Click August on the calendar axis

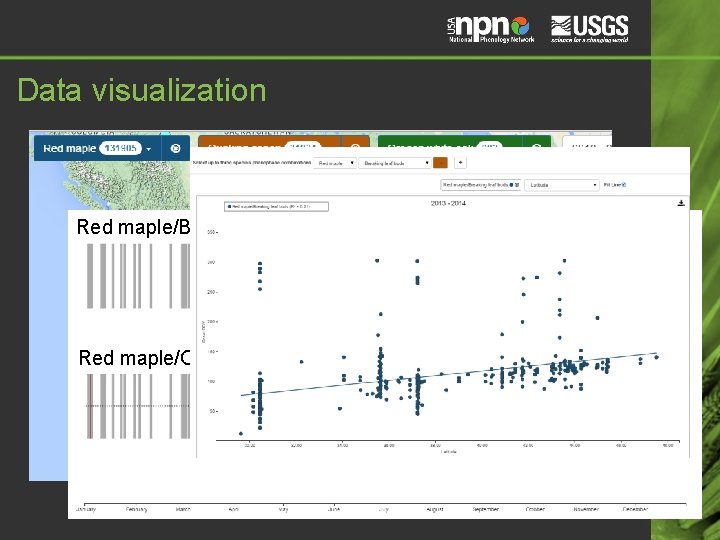pyautogui.click(x=435, y=509)
